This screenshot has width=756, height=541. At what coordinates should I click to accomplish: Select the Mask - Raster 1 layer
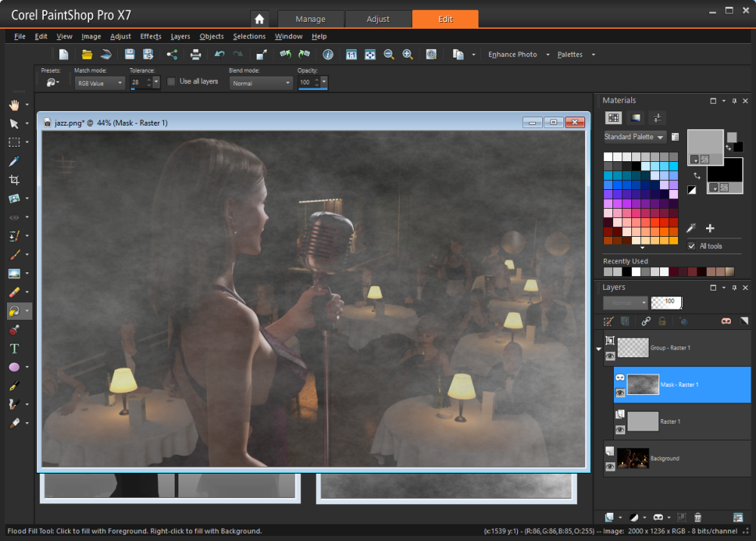(682, 384)
